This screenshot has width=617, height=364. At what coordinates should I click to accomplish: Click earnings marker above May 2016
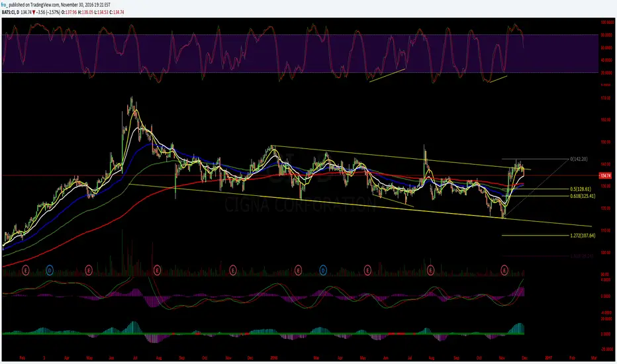click(367, 270)
